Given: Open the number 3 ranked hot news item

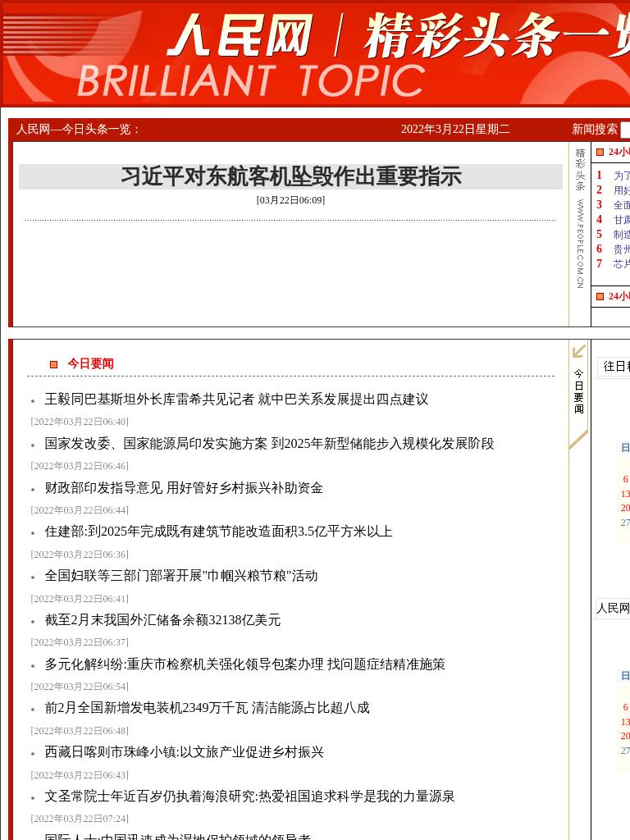Looking at the screenshot, I should click(622, 204).
